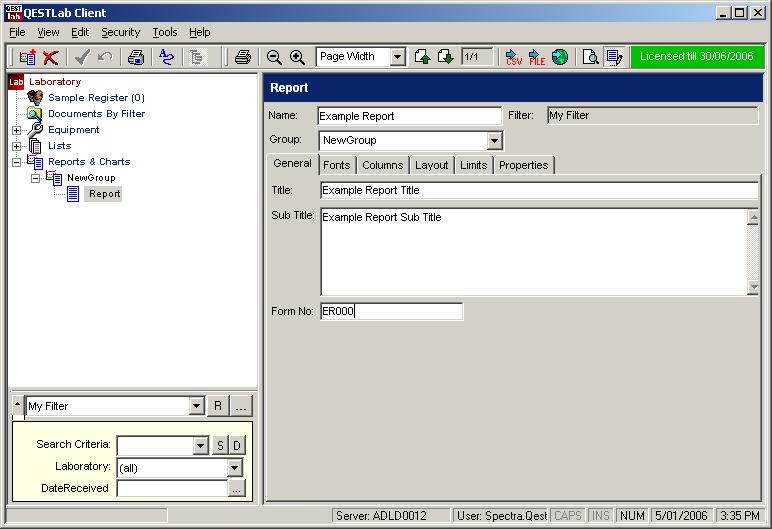Click the globe web export icon

pos(560,57)
